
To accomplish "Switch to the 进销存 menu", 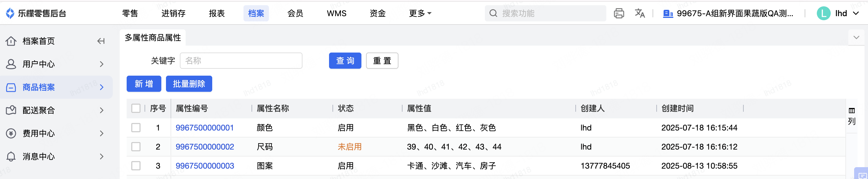I will 173,14.
